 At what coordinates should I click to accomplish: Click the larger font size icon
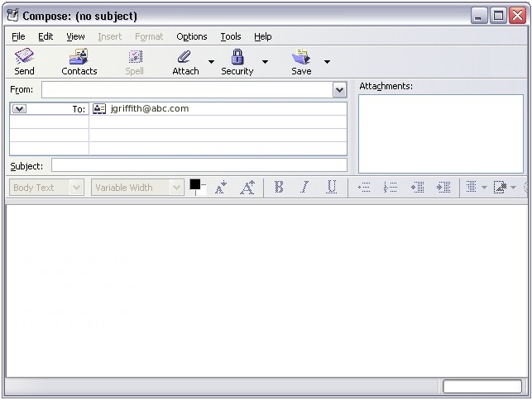tap(247, 188)
